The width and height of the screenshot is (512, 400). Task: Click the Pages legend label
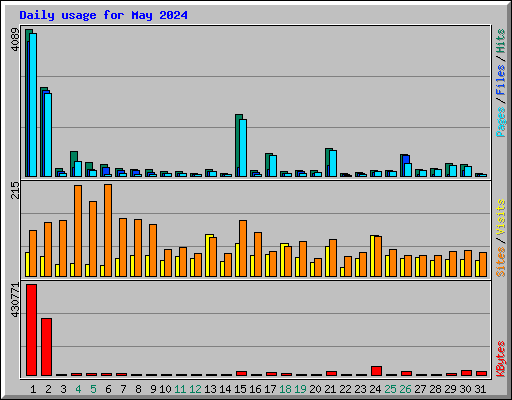click(501, 122)
